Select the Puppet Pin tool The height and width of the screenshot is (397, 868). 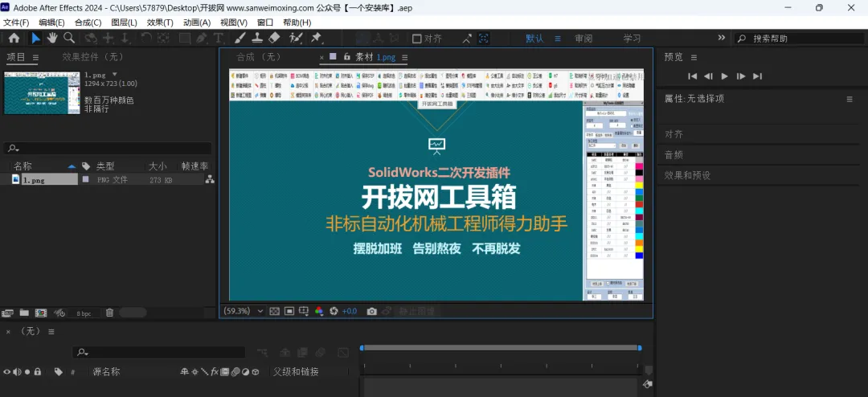[x=316, y=39]
